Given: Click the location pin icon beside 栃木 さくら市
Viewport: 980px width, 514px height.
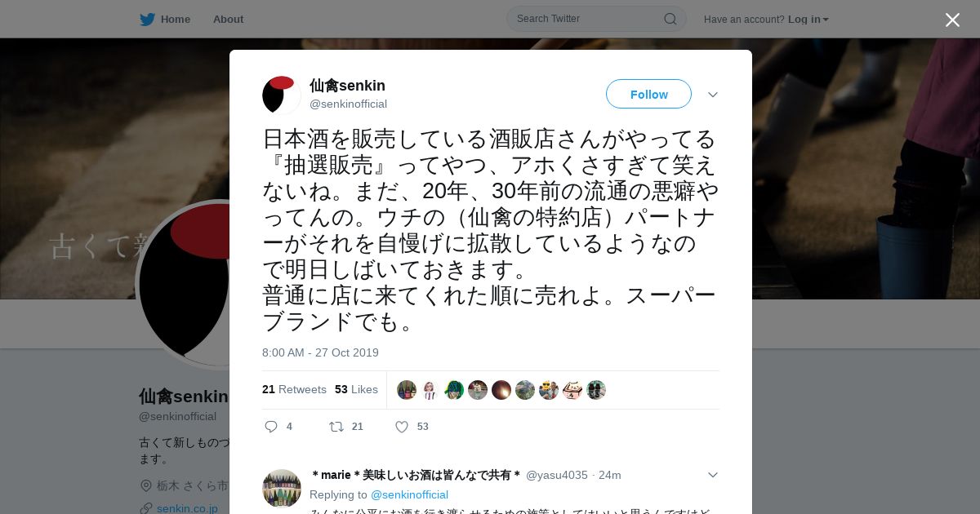Looking at the screenshot, I should click(146, 485).
